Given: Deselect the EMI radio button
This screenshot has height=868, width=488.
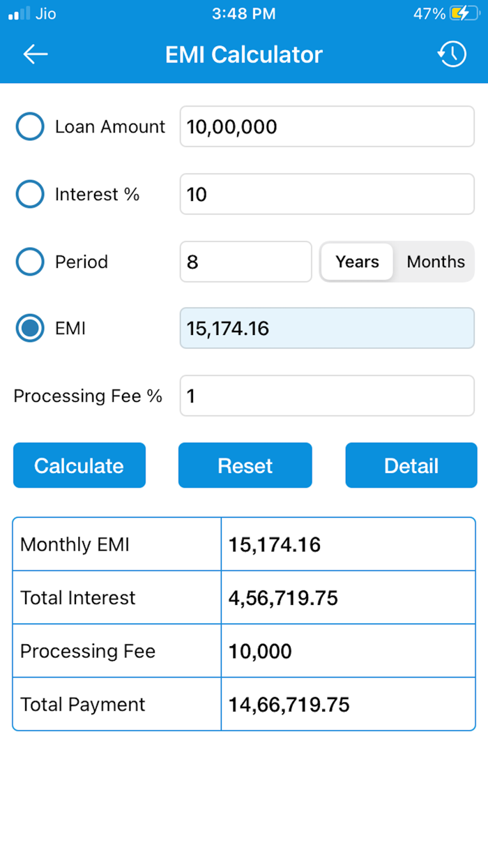Looking at the screenshot, I should pyautogui.click(x=29, y=328).
